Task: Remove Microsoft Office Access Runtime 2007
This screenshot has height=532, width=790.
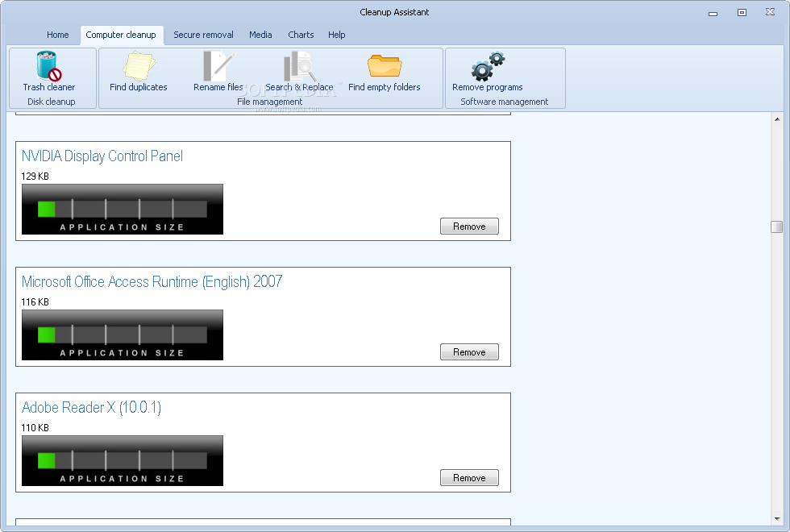Action: point(469,352)
